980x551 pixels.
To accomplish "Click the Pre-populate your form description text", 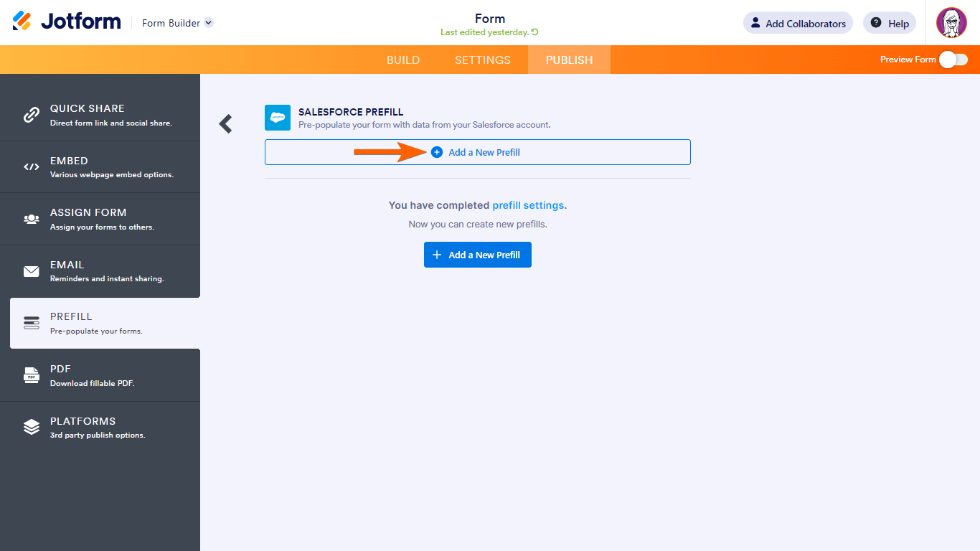I will pos(425,125).
